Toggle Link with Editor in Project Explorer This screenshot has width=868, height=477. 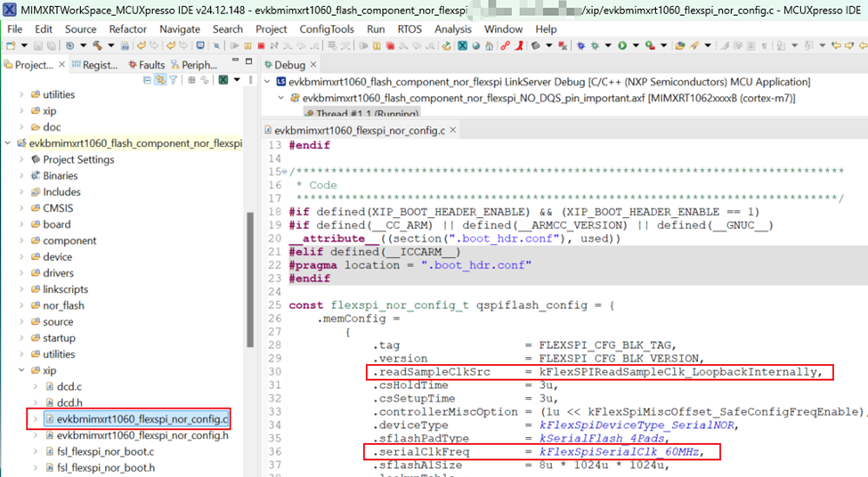tap(160, 80)
